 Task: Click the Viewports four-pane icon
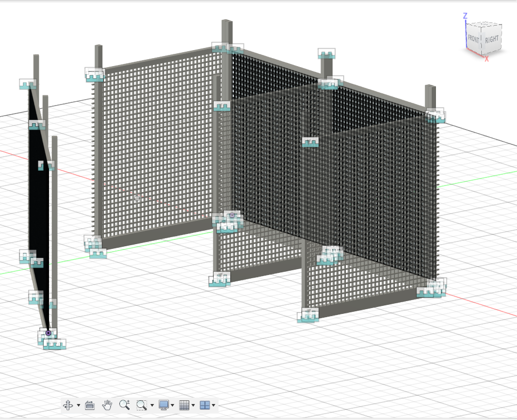click(x=205, y=405)
